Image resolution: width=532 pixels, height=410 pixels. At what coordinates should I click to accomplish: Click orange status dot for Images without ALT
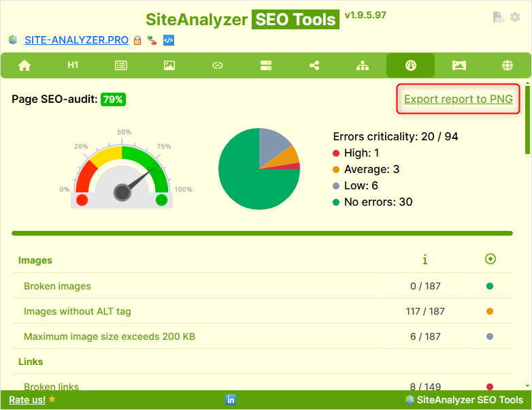click(490, 311)
